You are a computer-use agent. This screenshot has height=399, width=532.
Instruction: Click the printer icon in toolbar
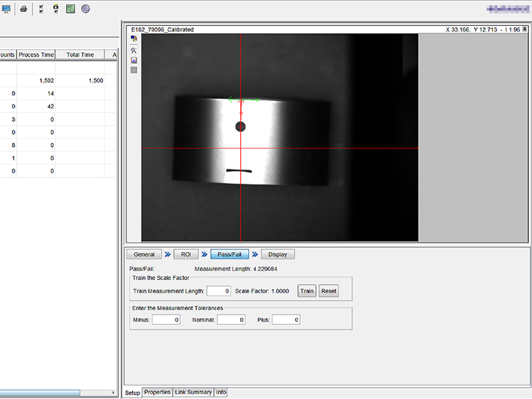[x=23, y=9]
